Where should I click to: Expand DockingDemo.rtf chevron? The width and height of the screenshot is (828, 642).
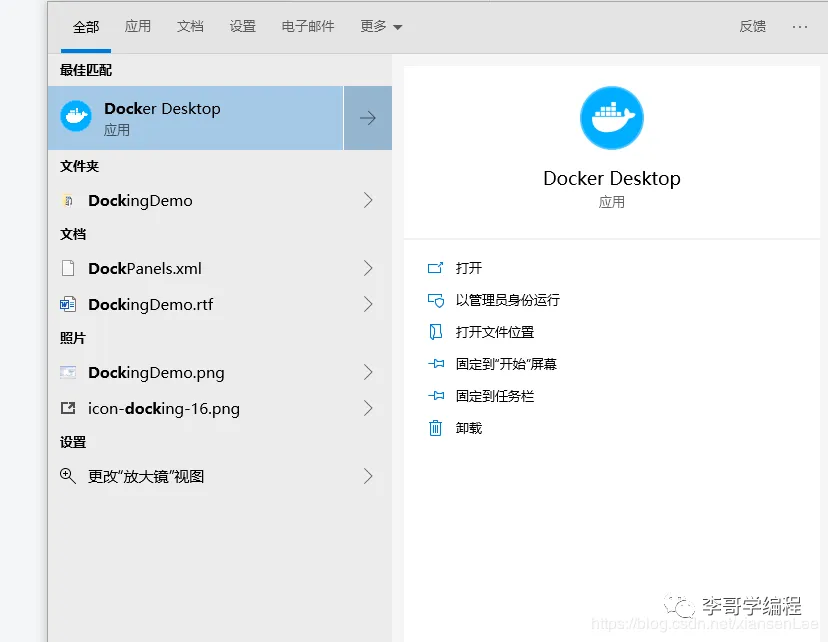point(368,304)
